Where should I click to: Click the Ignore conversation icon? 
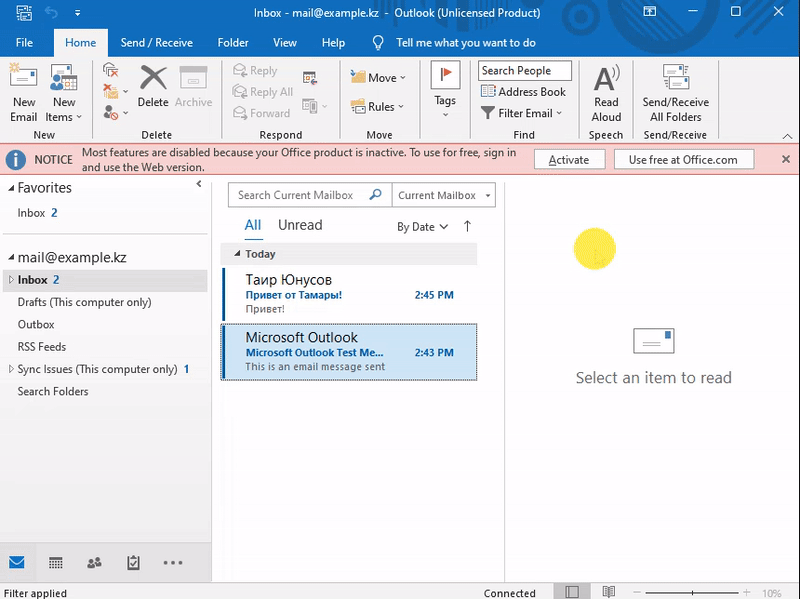(x=110, y=70)
